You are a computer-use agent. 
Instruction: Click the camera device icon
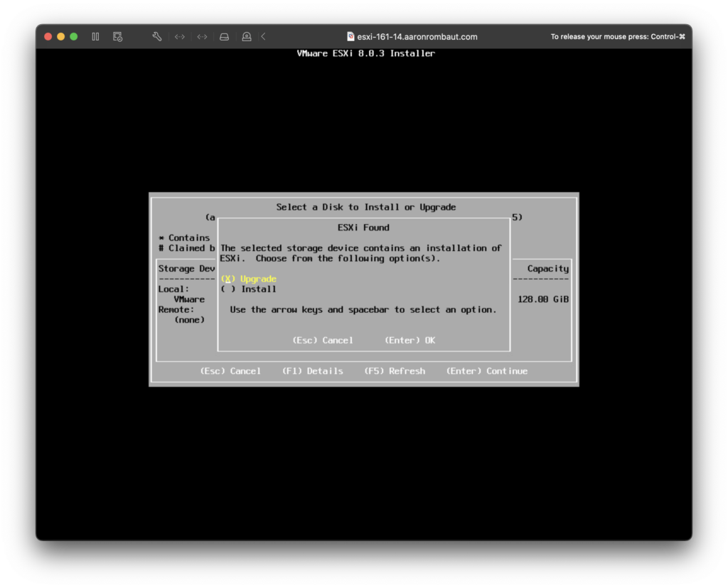point(246,36)
